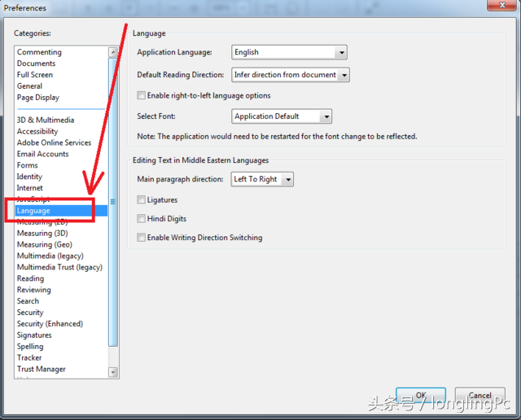Open the Tracker category
This screenshot has height=420, width=521.
pyautogui.click(x=29, y=357)
